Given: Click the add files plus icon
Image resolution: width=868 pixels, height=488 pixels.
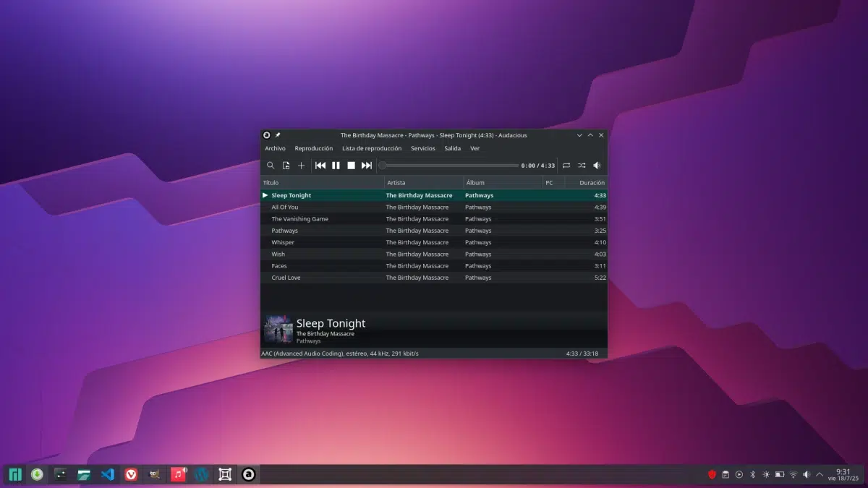Looking at the screenshot, I should click(x=302, y=166).
